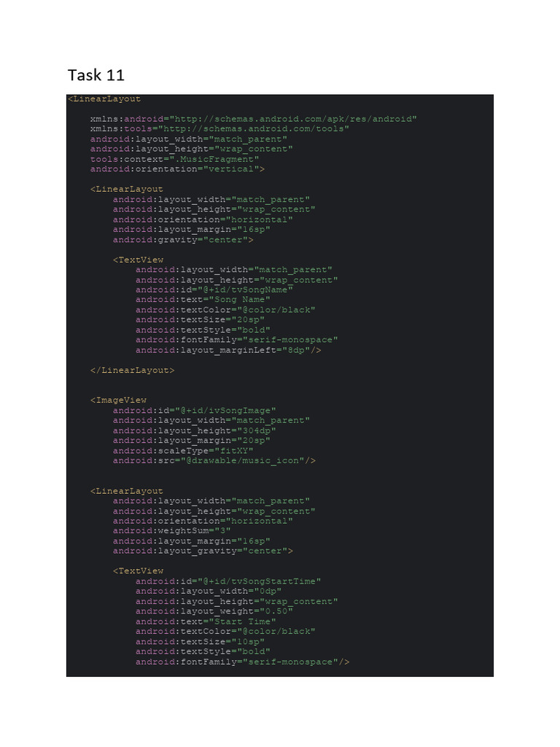Click the "Song Name" text value
The width and height of the screenshot is (560, 747).
coord(239,300)
